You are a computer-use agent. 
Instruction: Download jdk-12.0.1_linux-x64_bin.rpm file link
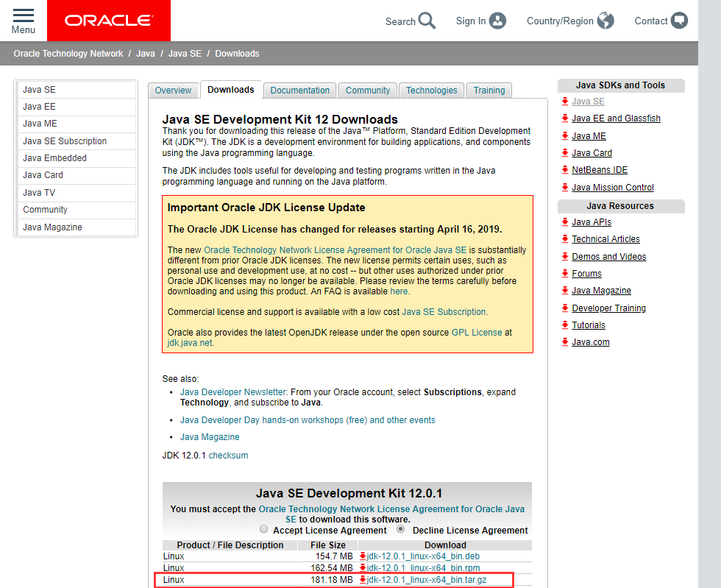tap(423, 567)
